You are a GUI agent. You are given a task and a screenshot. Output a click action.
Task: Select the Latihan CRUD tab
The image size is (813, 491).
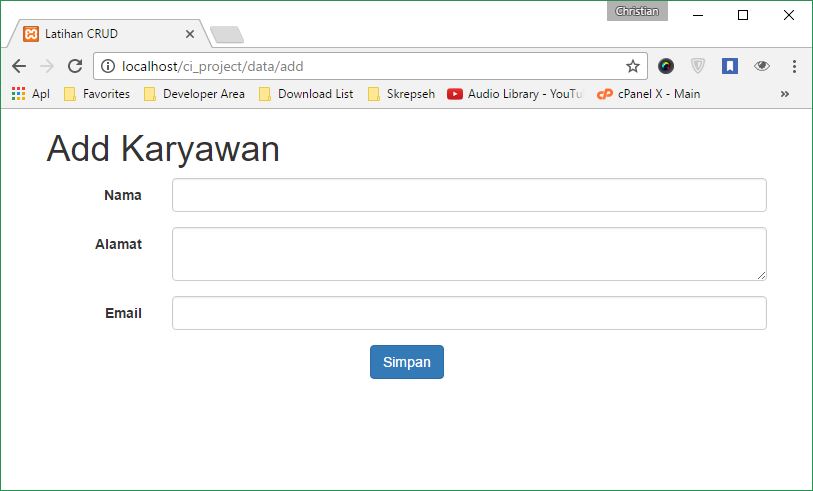(109, 34)
